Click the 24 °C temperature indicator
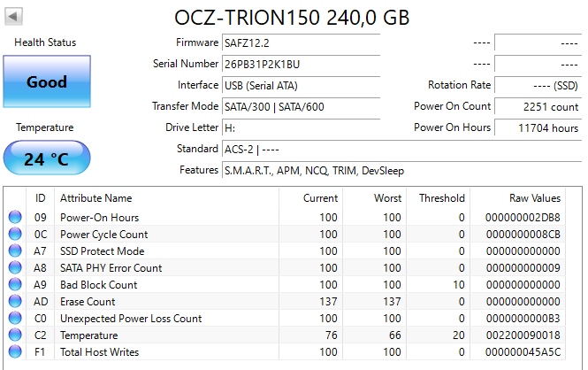 pos(46,159)
